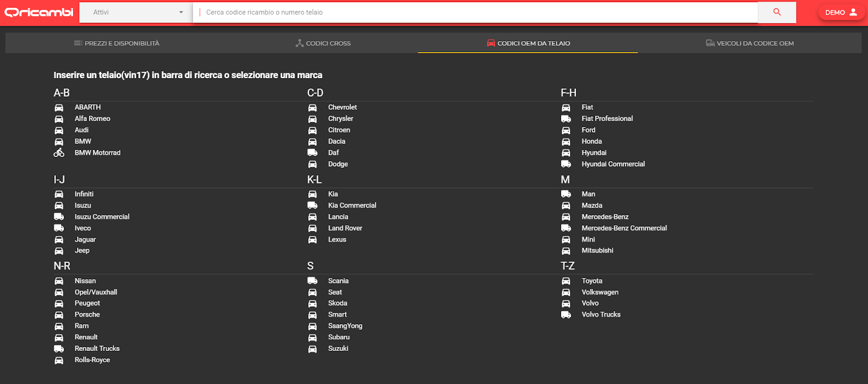Screen dimensions: 868x384
Task: Click the van icon next to Hyundai Commercial
Action: pos(566,164)
